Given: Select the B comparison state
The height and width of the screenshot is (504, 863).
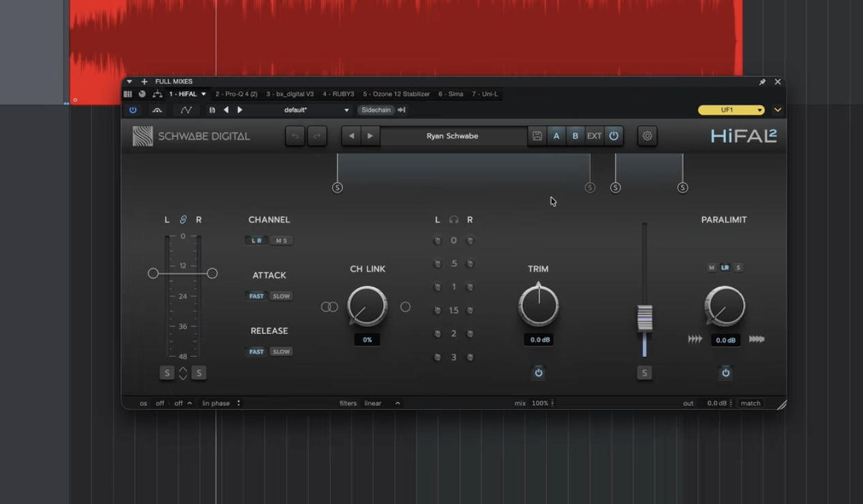Looking at the screenshot, I should 575,136.
